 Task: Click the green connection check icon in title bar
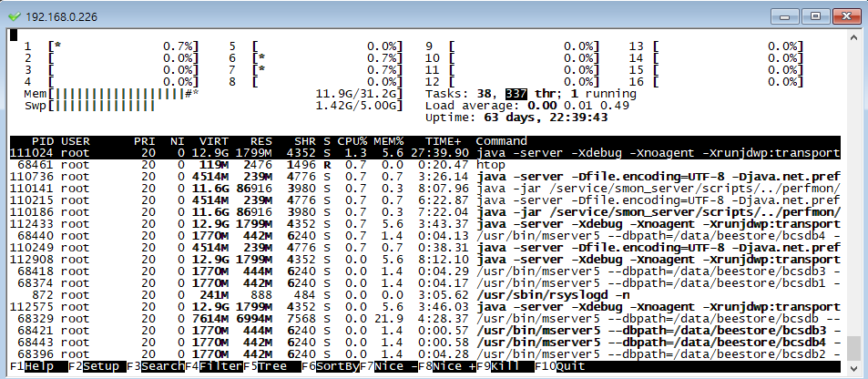coord(15,16)
